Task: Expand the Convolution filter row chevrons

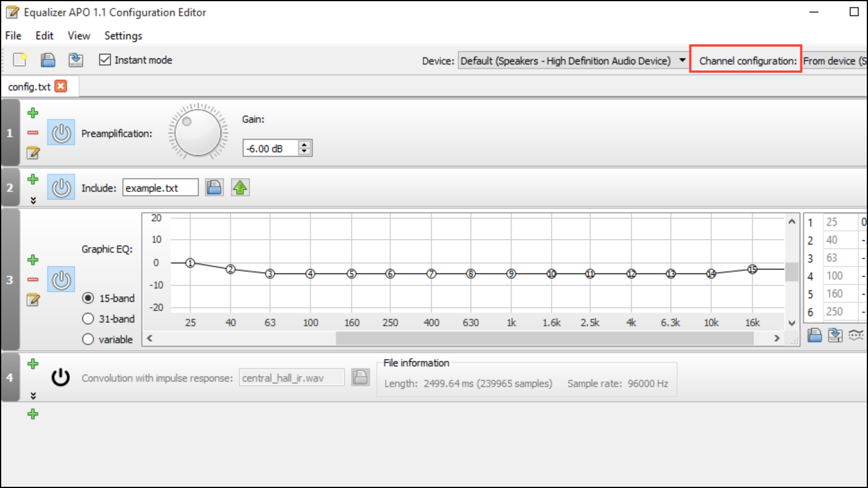Action: (33, 395)
